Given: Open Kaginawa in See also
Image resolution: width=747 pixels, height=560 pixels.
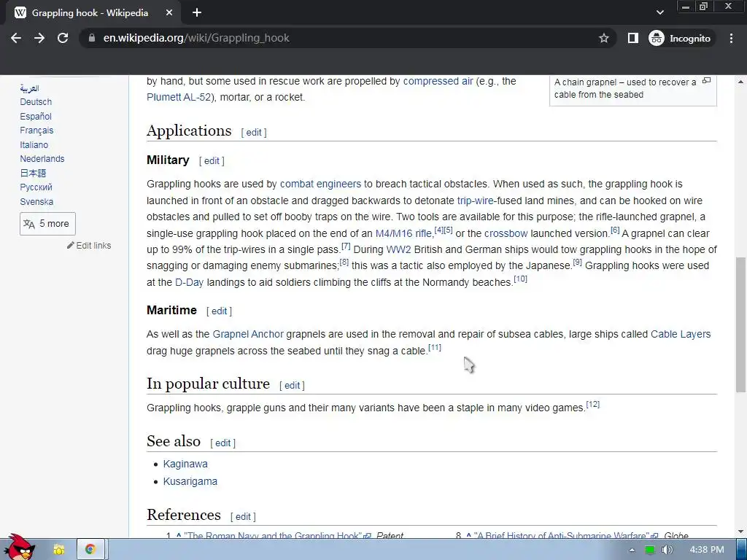Looking at the screenshot, I should (185, 464).
